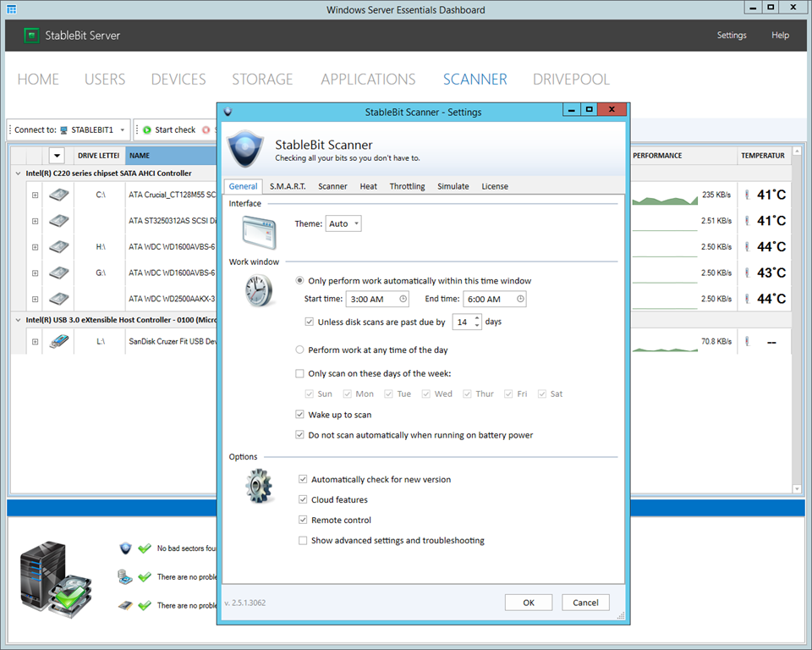The image size is (812, 650).
Task: Click the SanDisk Cruzer USB drive icon
Action: point(59,342)
